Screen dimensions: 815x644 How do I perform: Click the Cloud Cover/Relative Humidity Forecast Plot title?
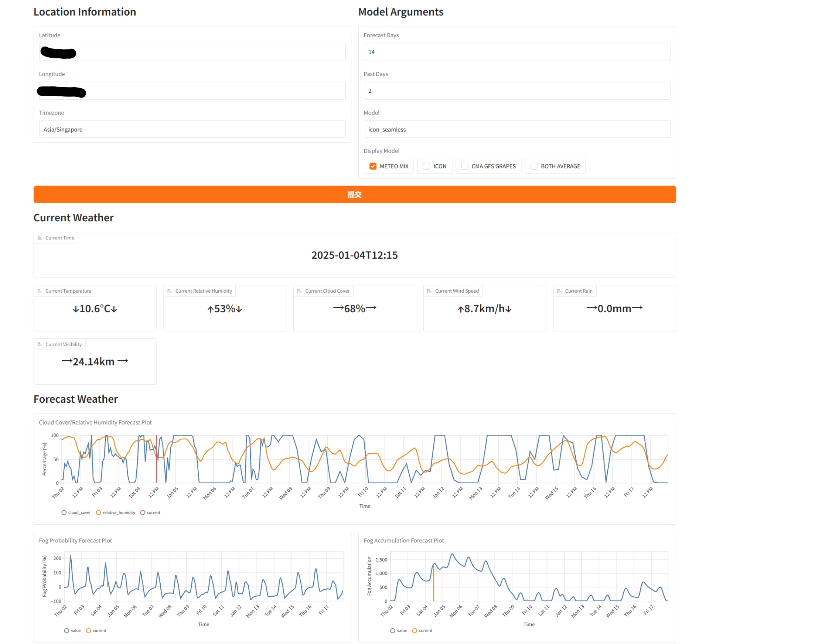coord(95,423)
